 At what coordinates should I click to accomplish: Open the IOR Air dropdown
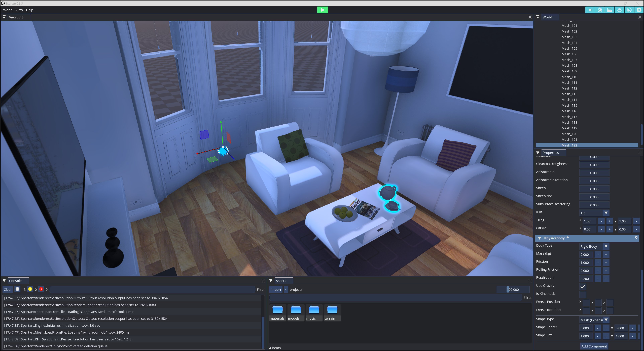coord(594,213)
